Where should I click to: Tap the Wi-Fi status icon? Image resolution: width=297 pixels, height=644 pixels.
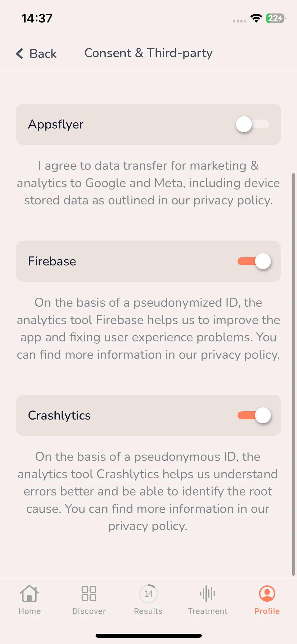(x=256, y=18)
